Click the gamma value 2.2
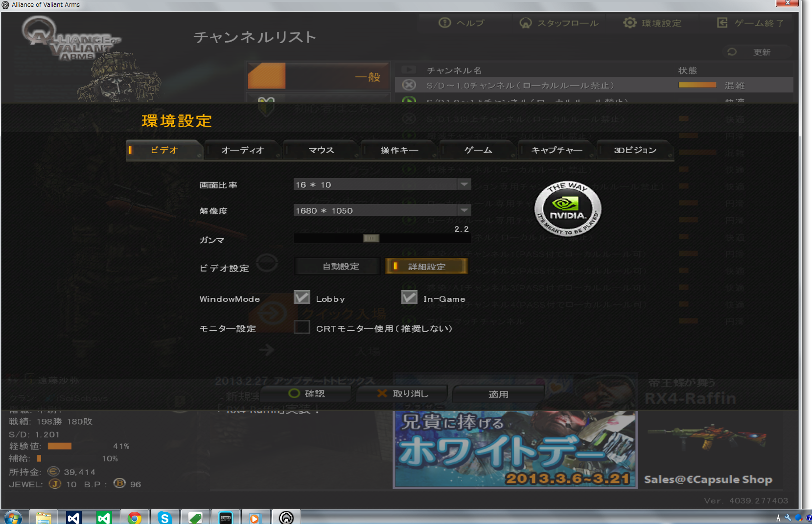 [x=462, y=229]
